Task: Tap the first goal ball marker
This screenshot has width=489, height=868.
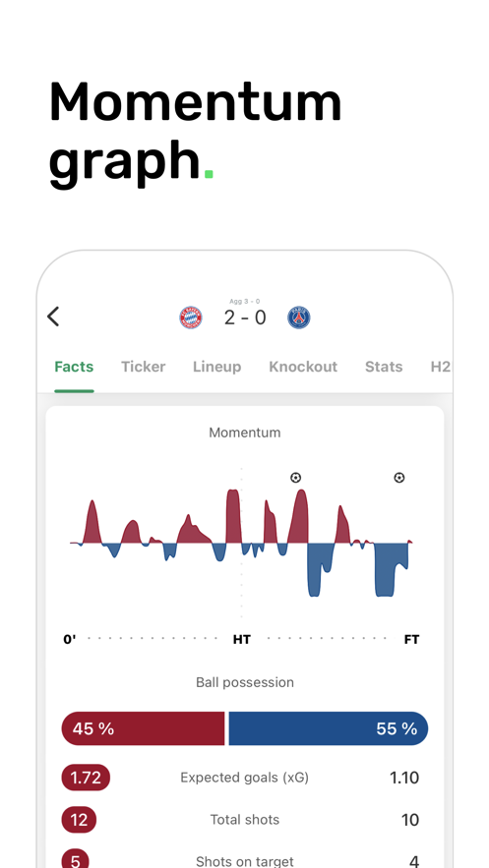Action: [x=296, y=477]
